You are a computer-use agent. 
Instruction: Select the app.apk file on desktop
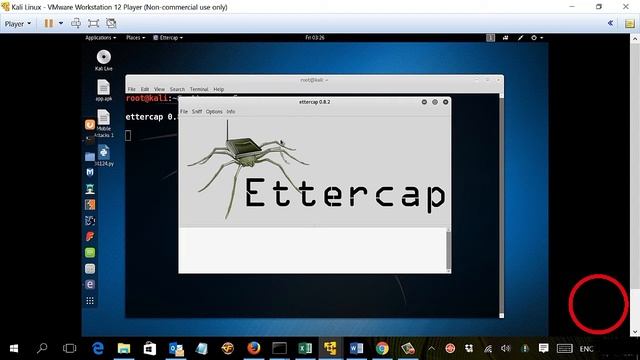[x=104, y=91]
